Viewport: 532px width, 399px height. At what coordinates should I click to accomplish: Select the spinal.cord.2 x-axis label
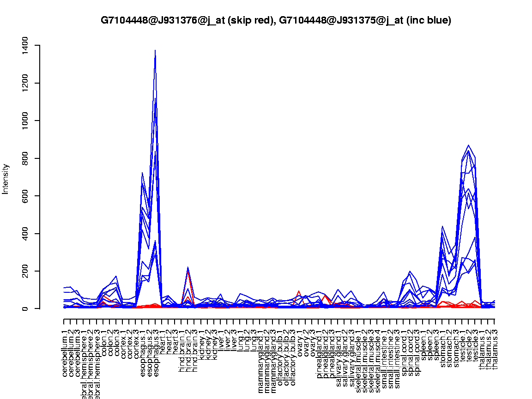(x=410, y=351)
